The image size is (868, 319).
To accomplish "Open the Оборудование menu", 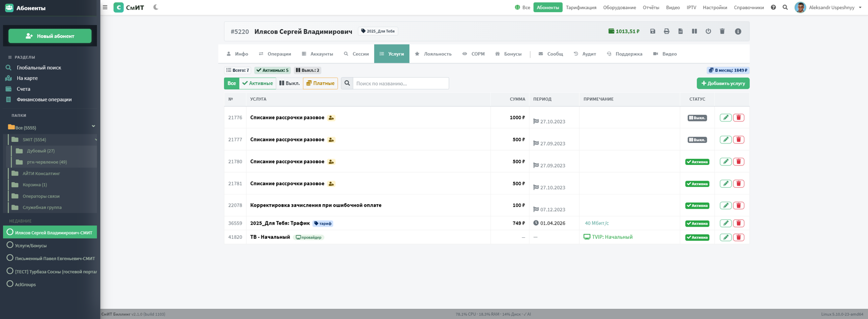I will tap(619, 8).
